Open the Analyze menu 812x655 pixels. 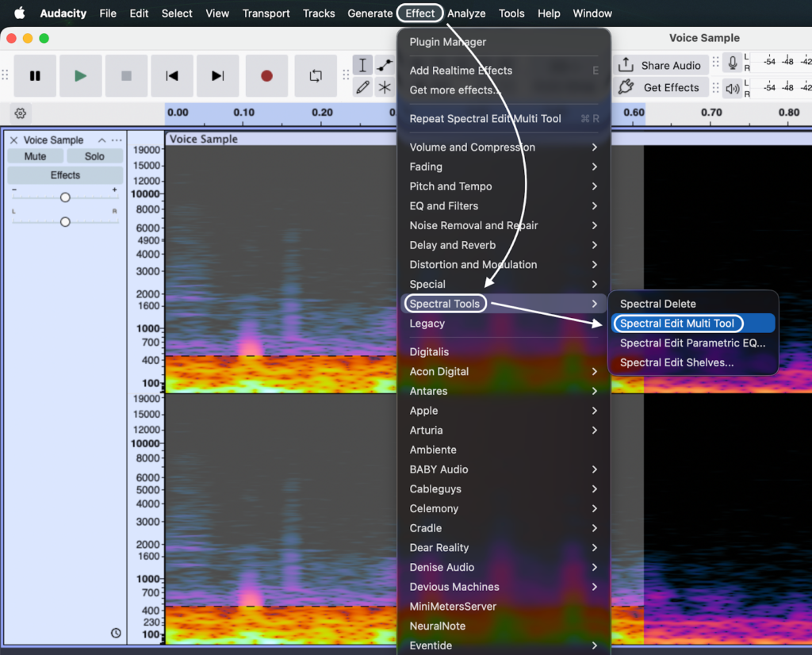(x=466, y=13)
